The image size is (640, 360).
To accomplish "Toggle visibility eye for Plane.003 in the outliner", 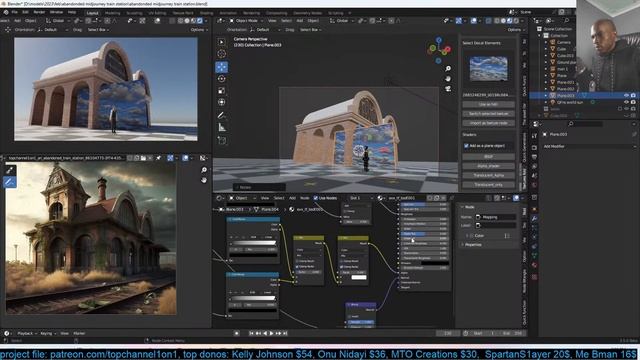I will (x=626, y=96).
